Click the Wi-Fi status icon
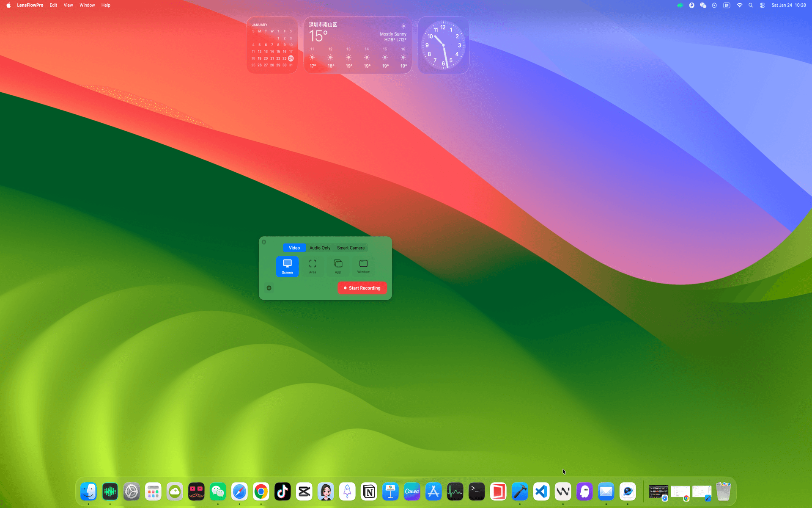This screenshot has height=508, width=812. [739, 5]
